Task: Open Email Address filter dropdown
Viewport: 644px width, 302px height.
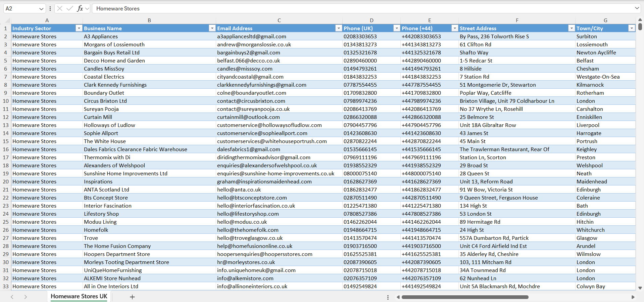Action: [x=339, y=28]
